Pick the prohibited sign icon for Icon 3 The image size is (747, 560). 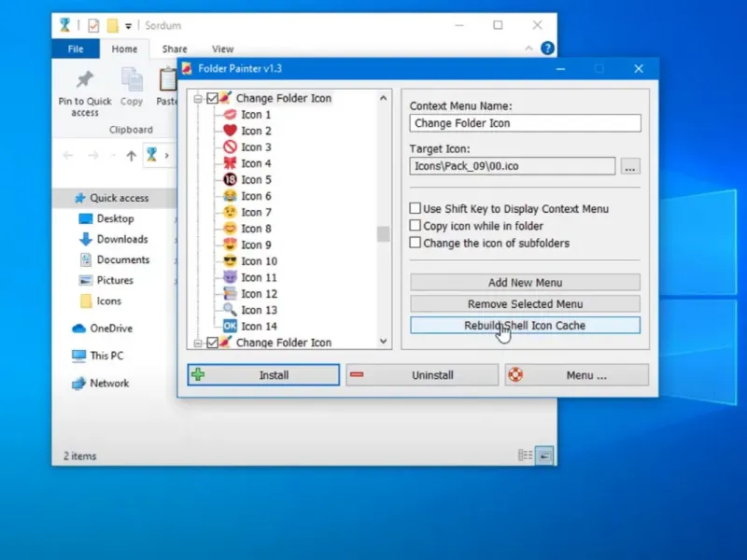(230, 147)
